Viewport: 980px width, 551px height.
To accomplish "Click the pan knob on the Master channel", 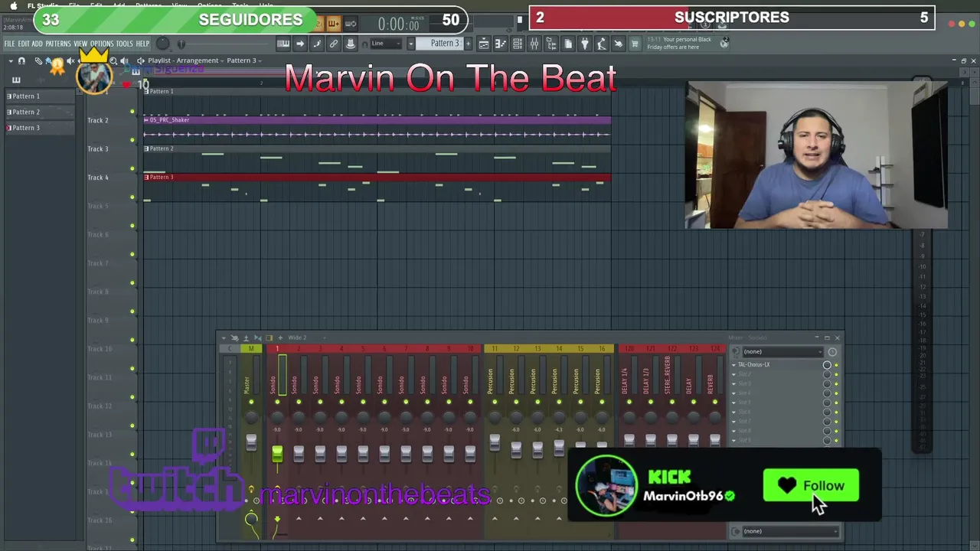I will pos(251,417).
